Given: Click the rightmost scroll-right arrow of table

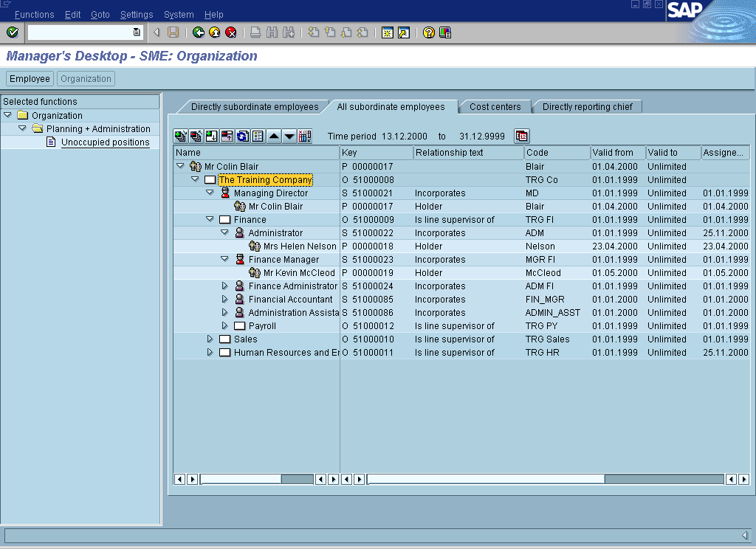Looking at the screenshot, I should (743, 479).
